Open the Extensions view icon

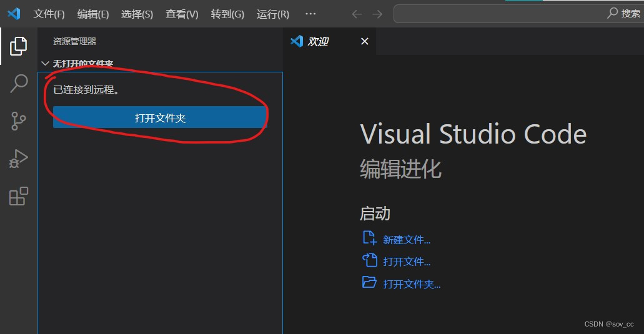click(x=19, y=196)
